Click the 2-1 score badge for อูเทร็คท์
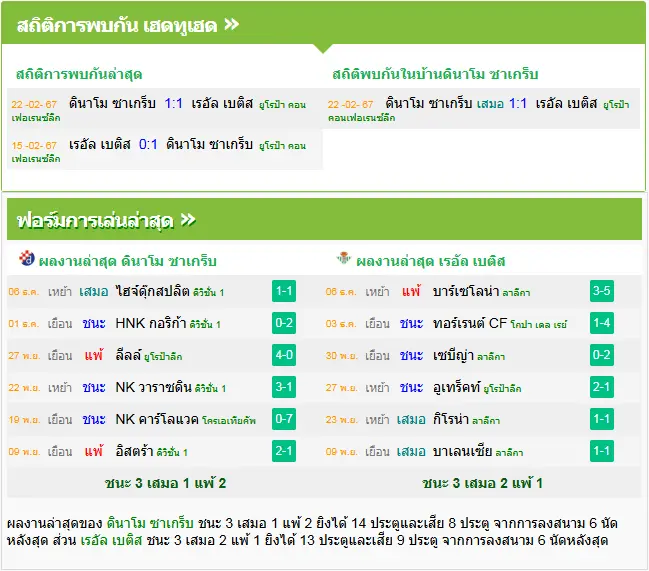Screen dimensions: 649x571 (602, 387)
